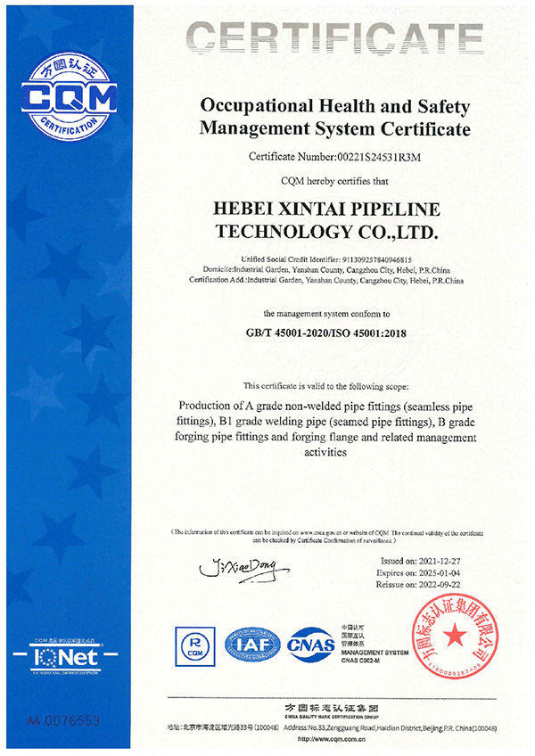This screenshot has height=756, width=535.
Task: Click 'GB/T 45001-2020/ISO 45001:2018' standard
Action: click(x=326, y=333)
